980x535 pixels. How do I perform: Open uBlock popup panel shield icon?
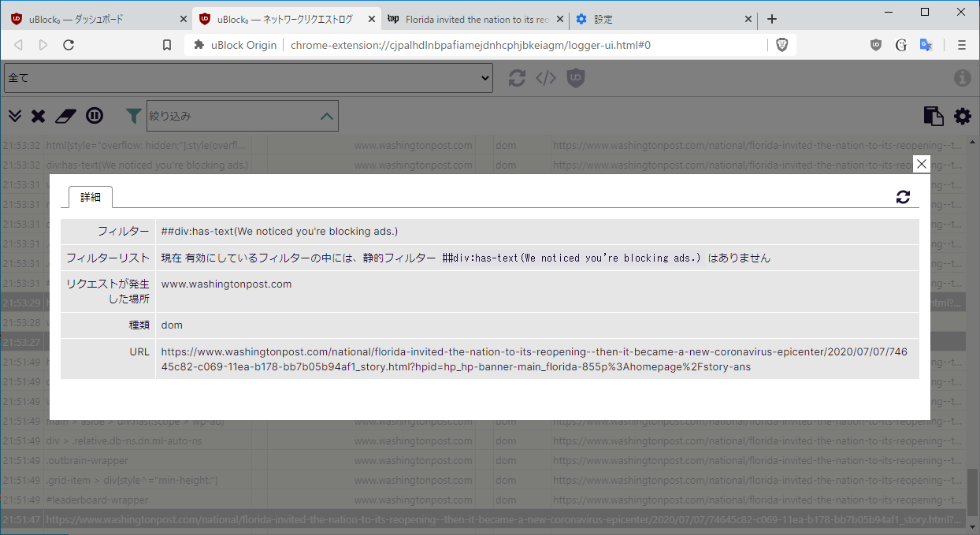[x=577, y=78]
